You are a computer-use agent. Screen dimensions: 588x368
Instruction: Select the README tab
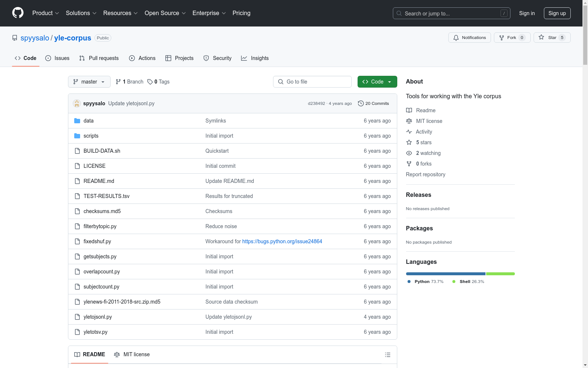(90, 354)
